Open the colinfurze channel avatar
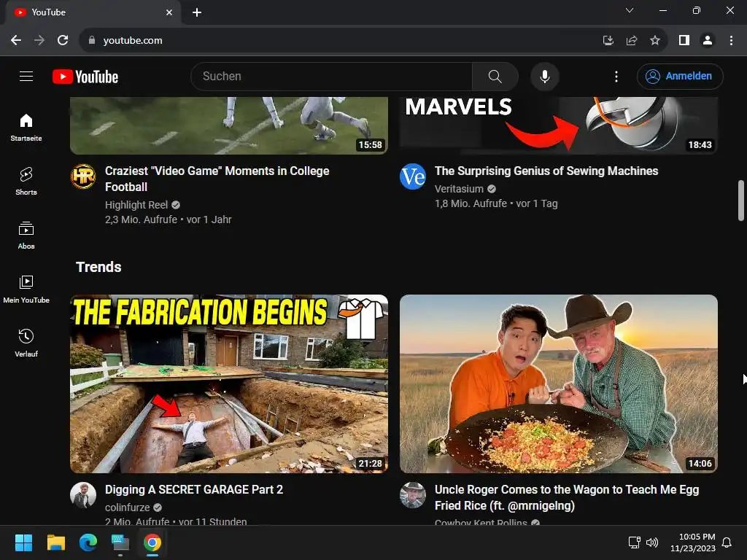The height and width of the screenshot is (560, 747). pyautogui.click(x=83, y=495)
